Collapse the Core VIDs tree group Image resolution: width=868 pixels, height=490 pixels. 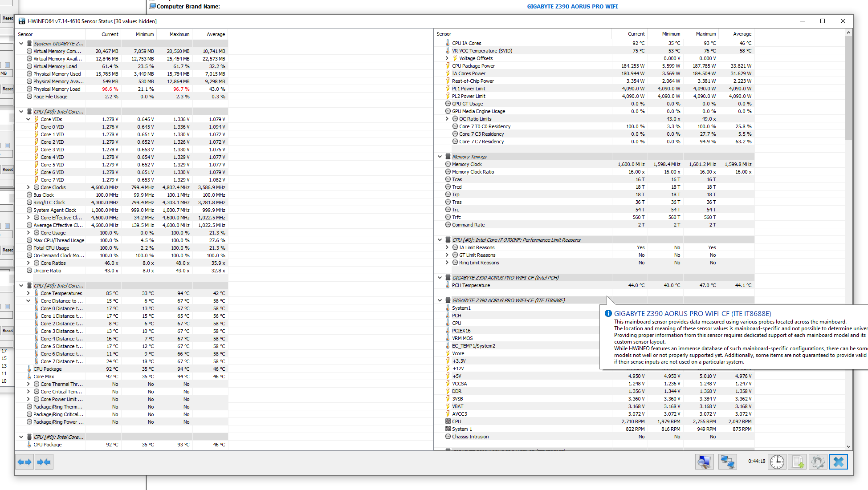(29, 119)
